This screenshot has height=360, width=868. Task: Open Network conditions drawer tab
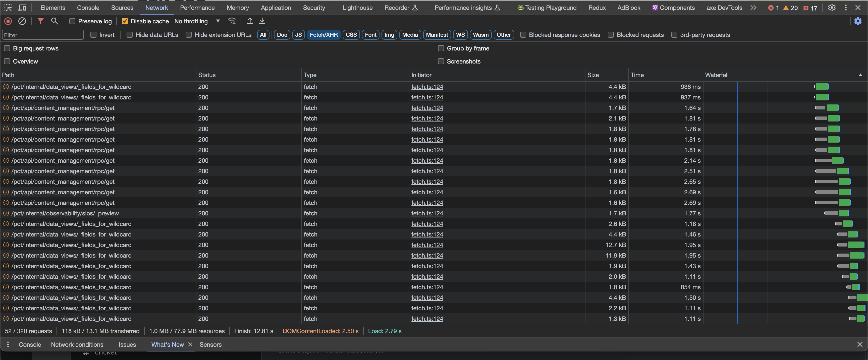77,344
